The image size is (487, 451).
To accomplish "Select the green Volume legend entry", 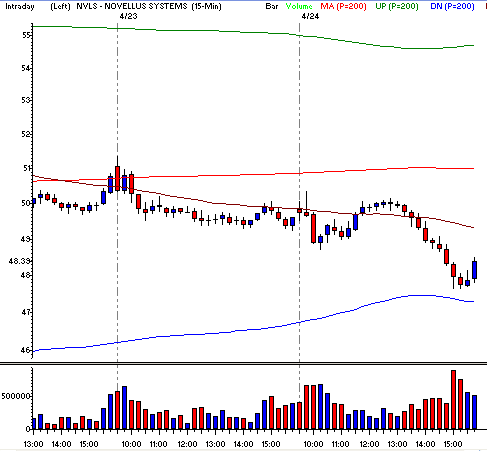I will click(299, 6).
